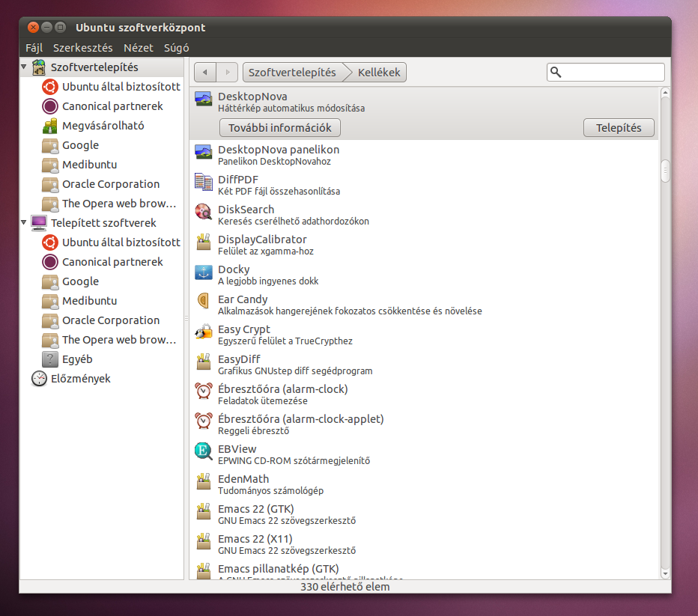This screenshot has width=698, height=616.
Task: Select the Docky list entry text
Action: 268,275
